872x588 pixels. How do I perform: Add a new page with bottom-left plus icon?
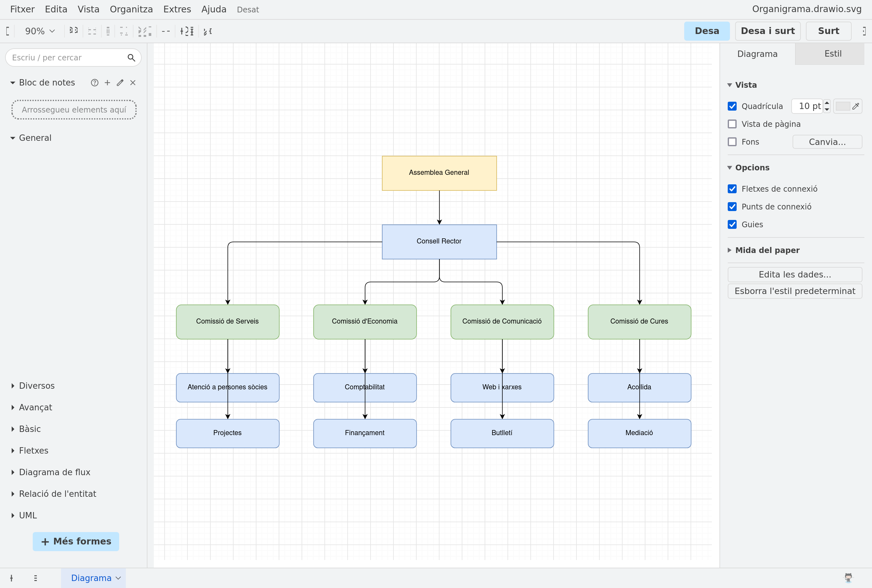(x=12, y=578)
